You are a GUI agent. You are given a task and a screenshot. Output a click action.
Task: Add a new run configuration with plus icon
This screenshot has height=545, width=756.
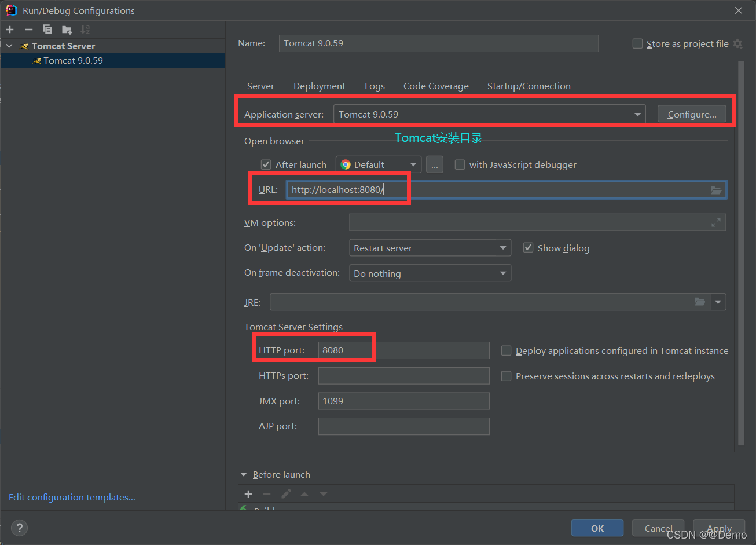[10, 30]
